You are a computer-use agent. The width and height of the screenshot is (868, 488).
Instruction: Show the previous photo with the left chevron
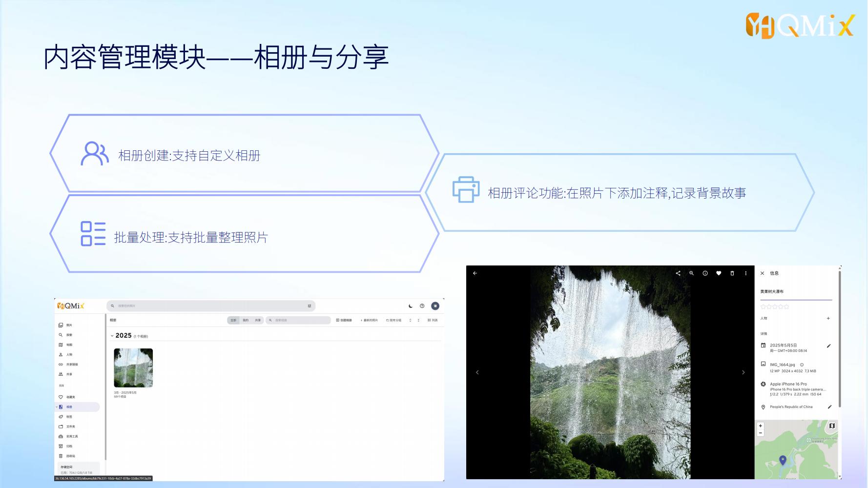(477, 372)
